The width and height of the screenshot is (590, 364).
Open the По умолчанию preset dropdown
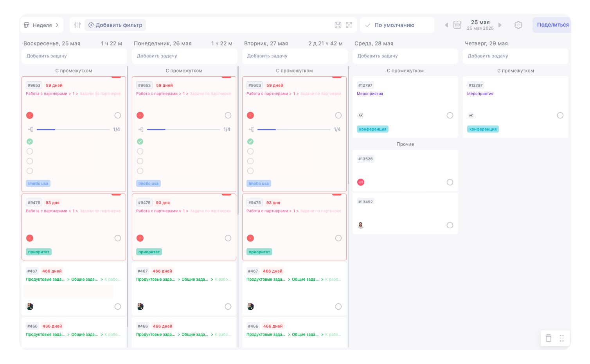click(x=397, y=25)
